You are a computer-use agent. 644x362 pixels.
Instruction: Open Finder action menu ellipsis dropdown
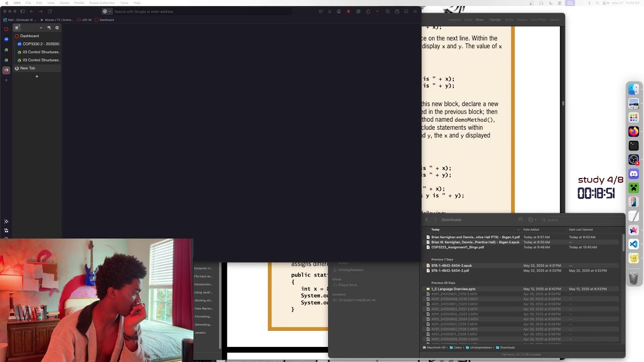[x=532, y=220]
